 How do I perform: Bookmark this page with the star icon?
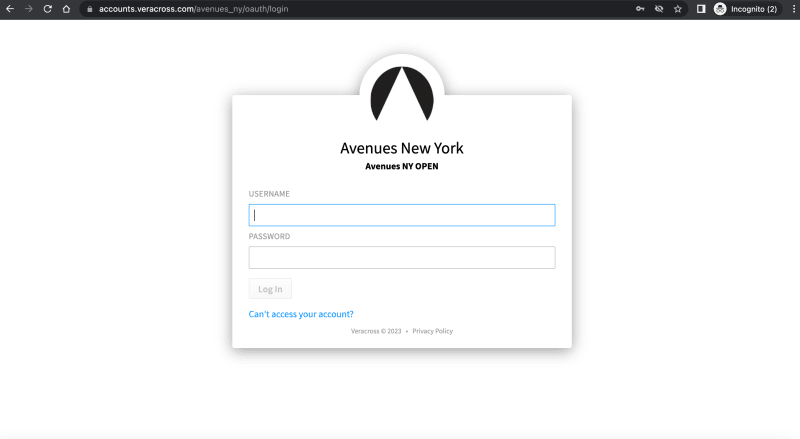678,9
